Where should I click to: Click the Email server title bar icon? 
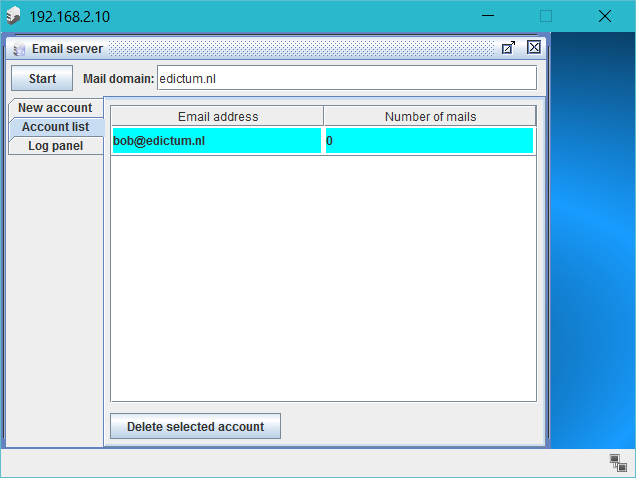[x=19, y=49]
